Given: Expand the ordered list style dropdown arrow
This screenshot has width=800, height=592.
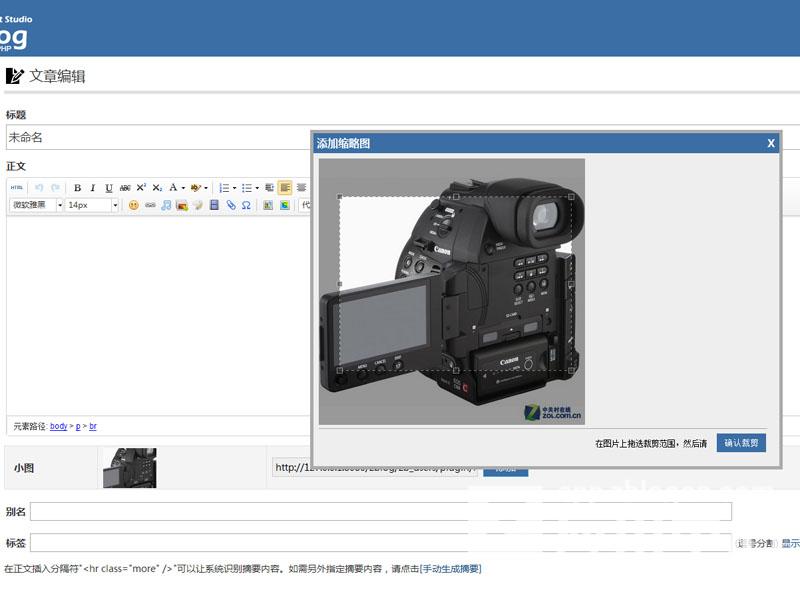Looking at the screenshot, I should (x=234, y=187).
